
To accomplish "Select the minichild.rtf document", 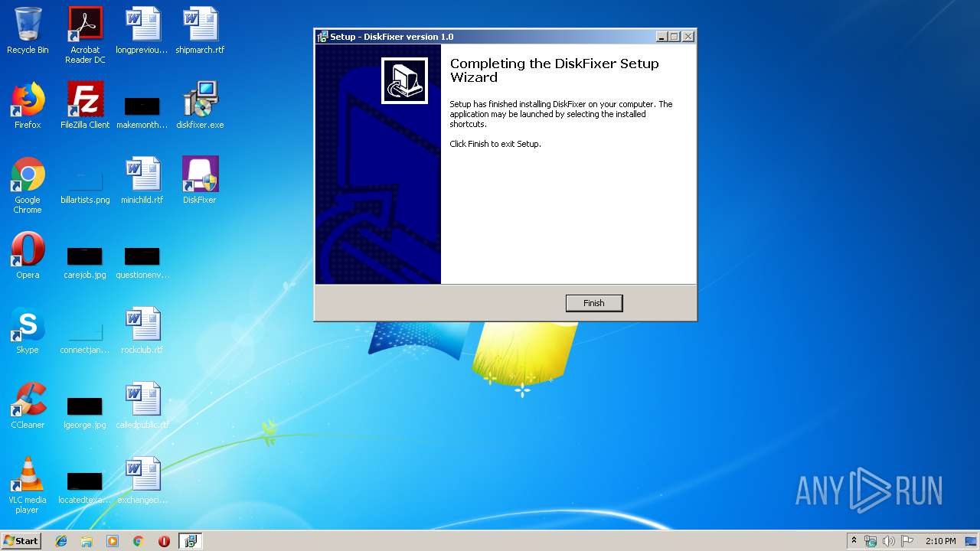I will click(x=142, y=181).
